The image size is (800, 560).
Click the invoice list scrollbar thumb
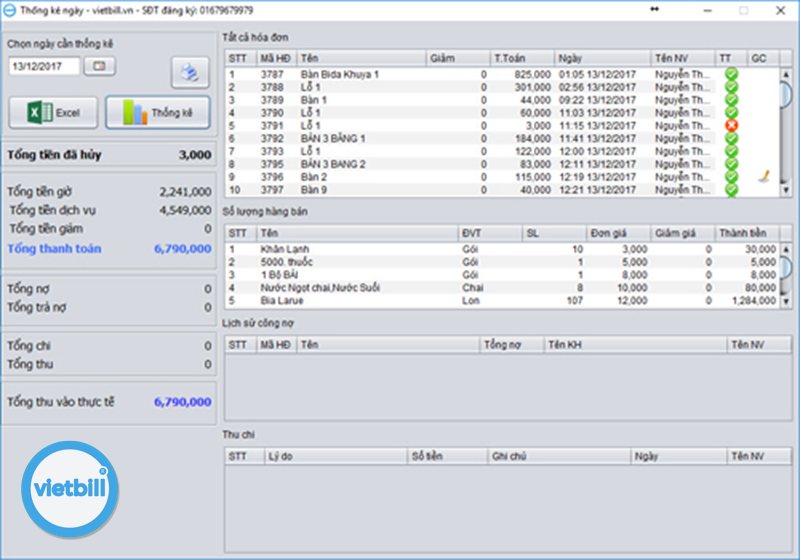pyautogui.click(x=786, y=92)
